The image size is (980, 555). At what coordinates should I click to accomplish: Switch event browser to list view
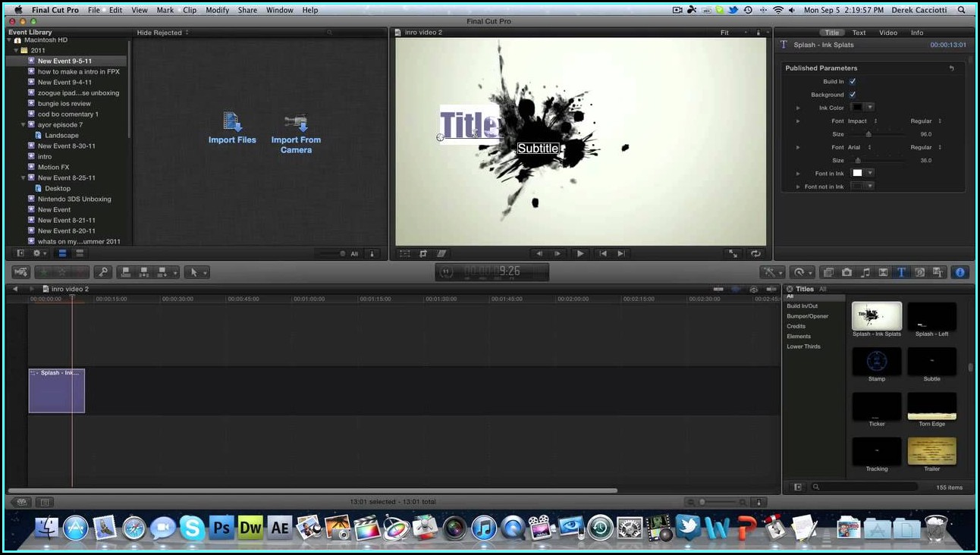click(79, 253)
